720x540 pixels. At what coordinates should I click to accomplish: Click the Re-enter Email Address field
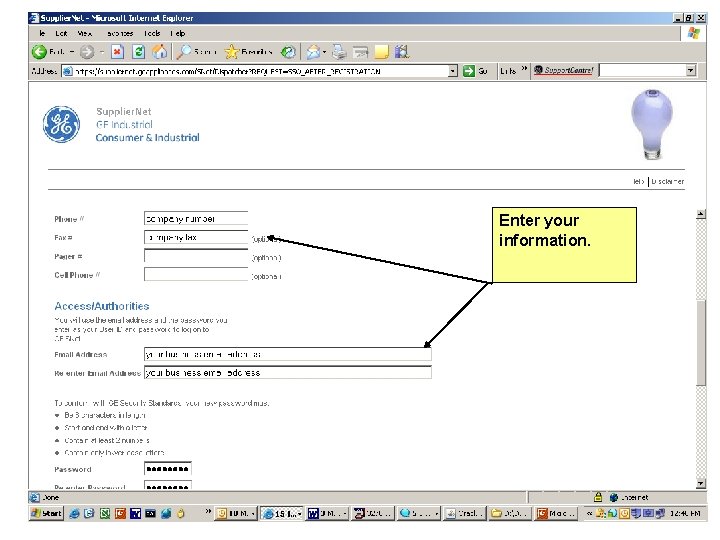[x=288, y=372]
